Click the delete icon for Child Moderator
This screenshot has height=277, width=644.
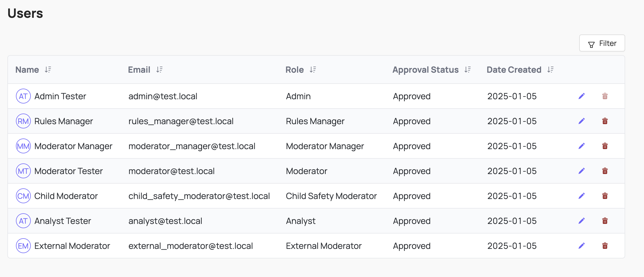click(x=605, y=196)
